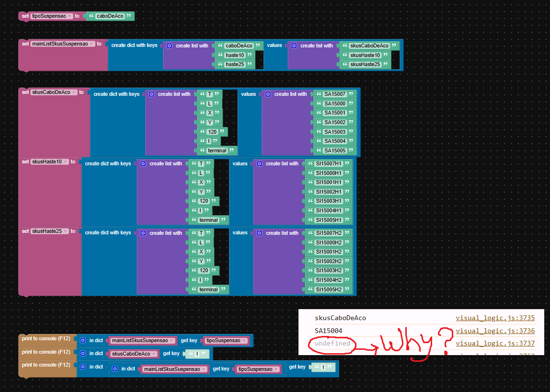Edit the SI15007H1 text value
Viewport: 550px width, 392px height.
tap(329, 163)
